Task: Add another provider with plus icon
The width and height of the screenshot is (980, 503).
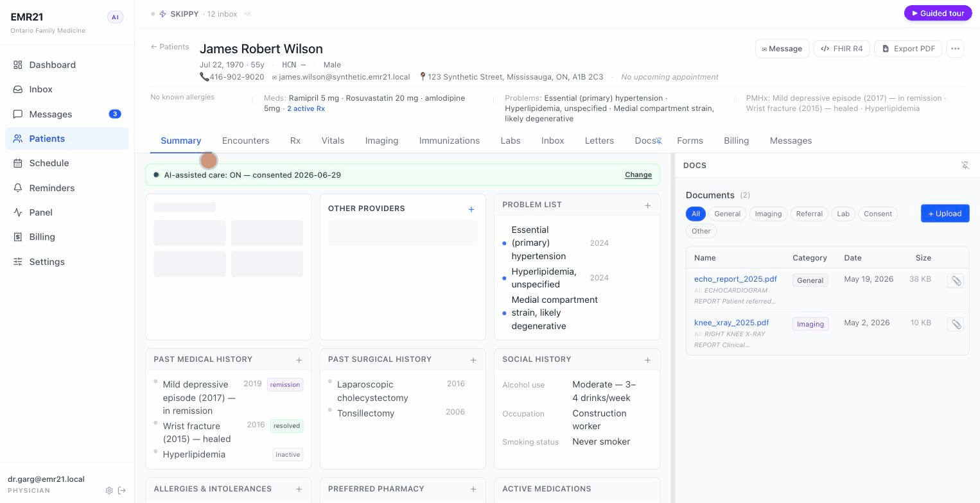Action: coord(471,209)
